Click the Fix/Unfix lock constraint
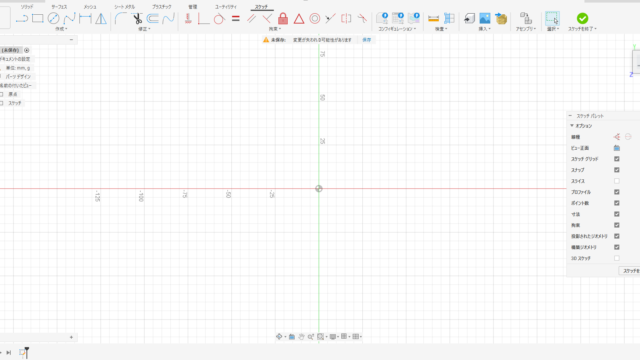The height and width of the screenshot is (360, 640). (x=283, y=18)
